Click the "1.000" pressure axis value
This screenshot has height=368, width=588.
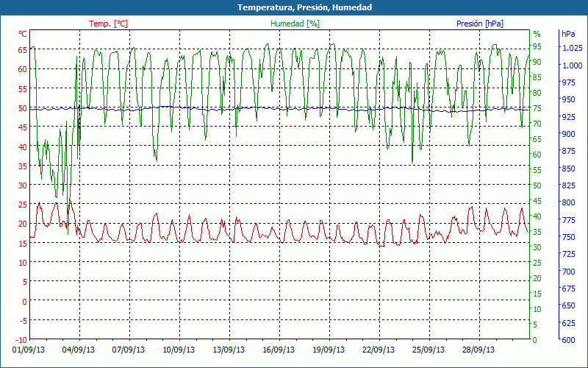(x=573, y=66)
